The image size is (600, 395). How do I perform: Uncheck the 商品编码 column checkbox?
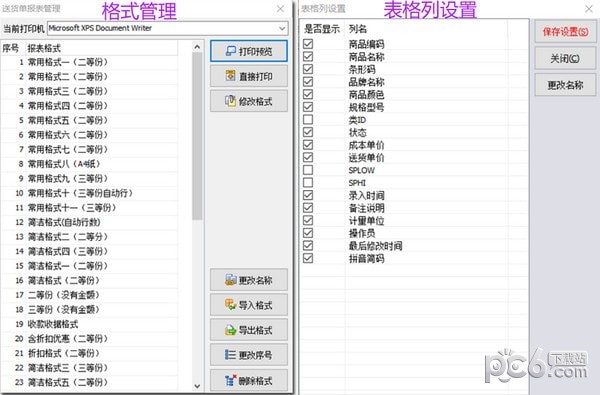point(308,44)
